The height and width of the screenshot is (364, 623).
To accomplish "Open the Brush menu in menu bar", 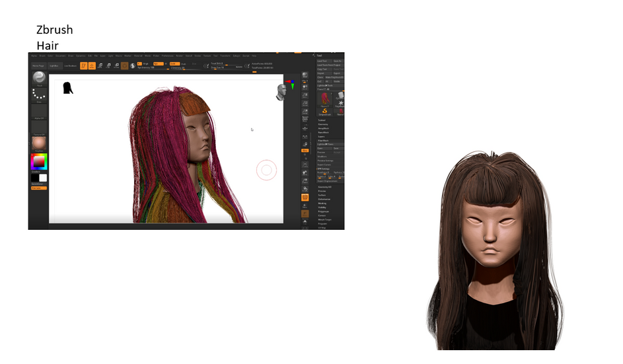I will click(42, 55).
